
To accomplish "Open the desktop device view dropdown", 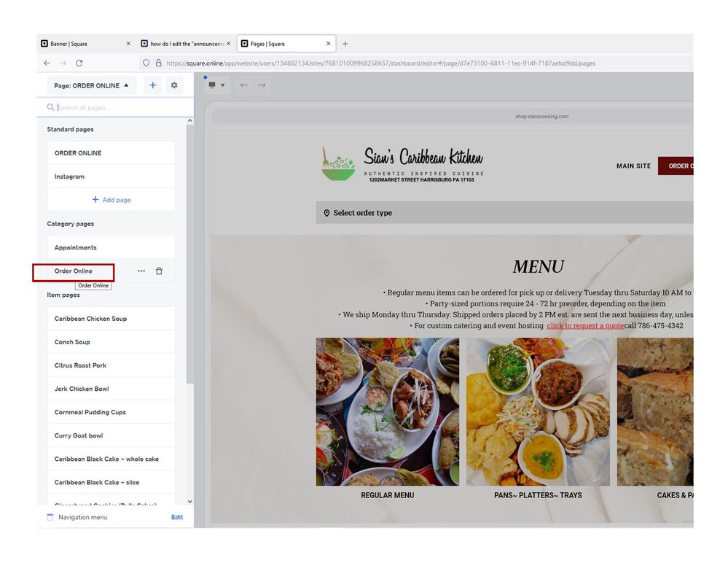I will (x=216, y=85).
